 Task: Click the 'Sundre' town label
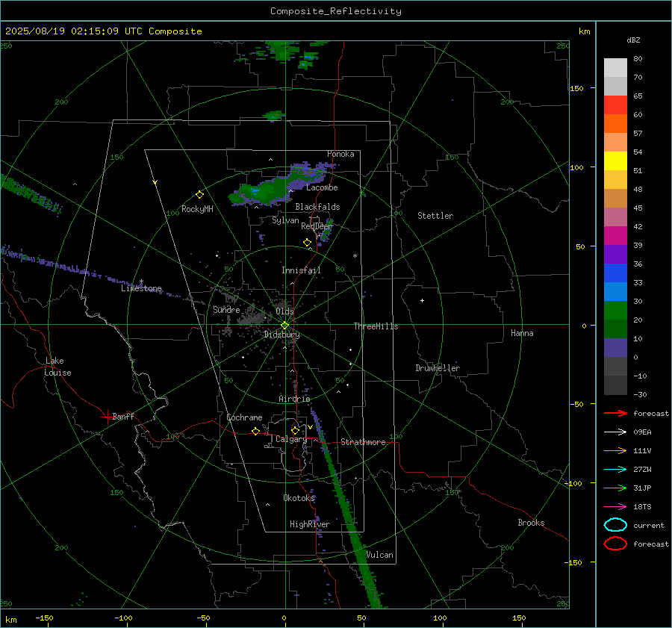[x=226, y=309]
